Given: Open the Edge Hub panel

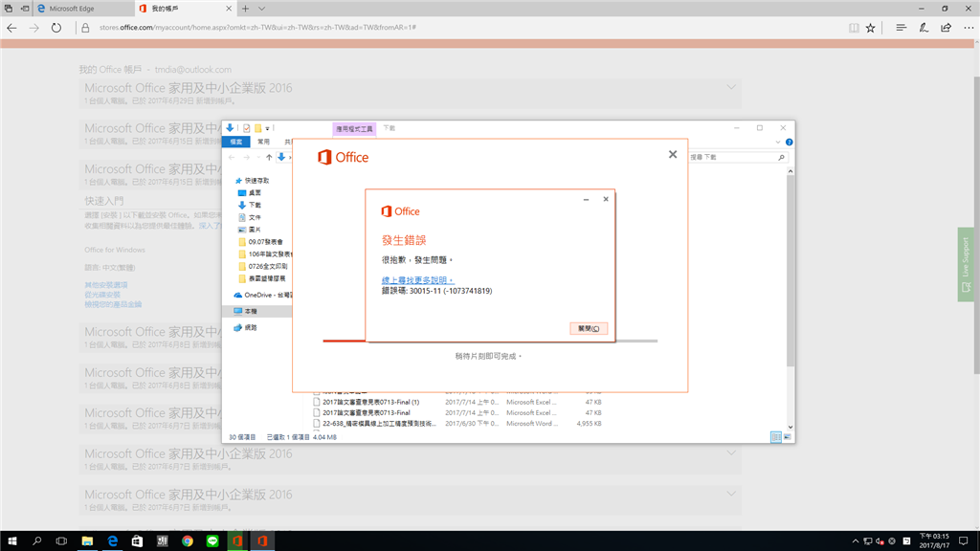Looking at the screenshot, I should click(x=902, y=28).
